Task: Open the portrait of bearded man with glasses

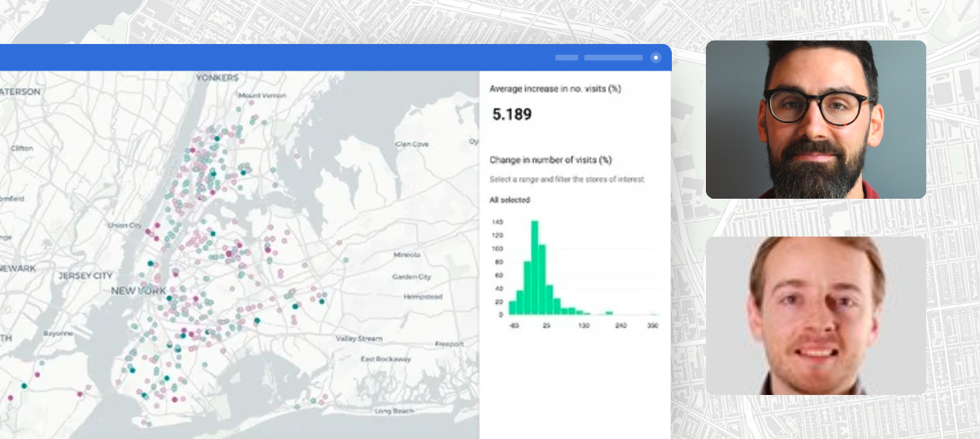Action: pos(816,120)
